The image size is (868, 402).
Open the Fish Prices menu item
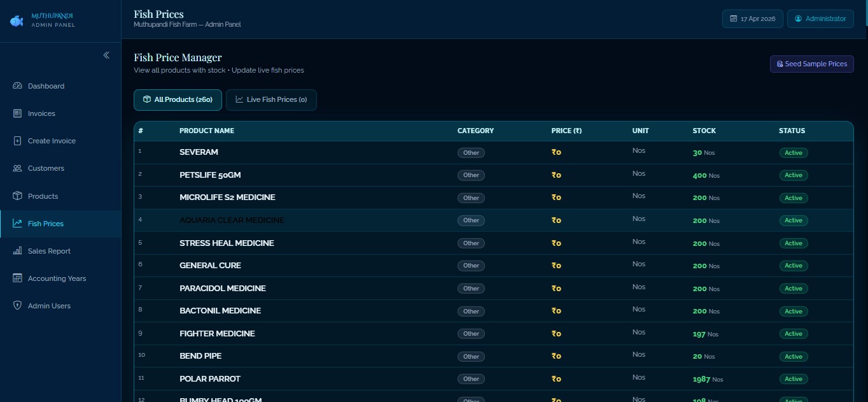click(x=46, y=224)
